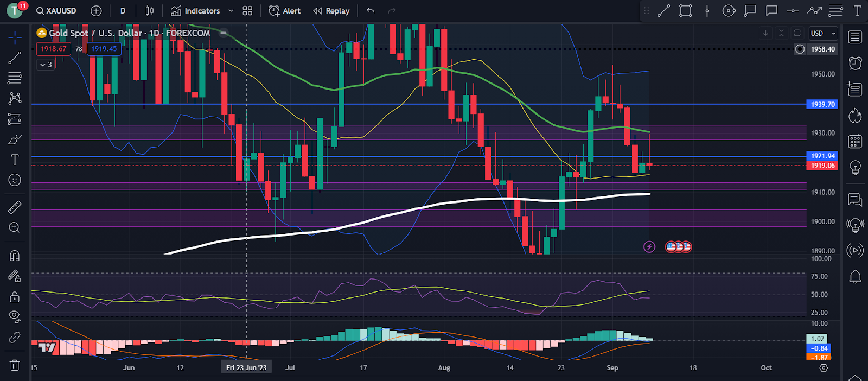Screen dimensions: 868x381
Task: Open the forecasting and measurement tools
Action: point(15,119)
